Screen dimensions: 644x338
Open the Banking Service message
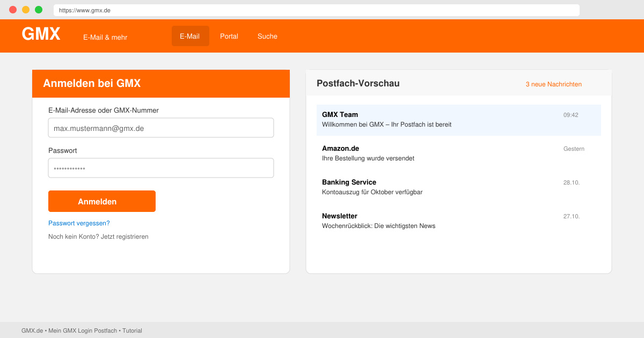[x=459, y=187]
